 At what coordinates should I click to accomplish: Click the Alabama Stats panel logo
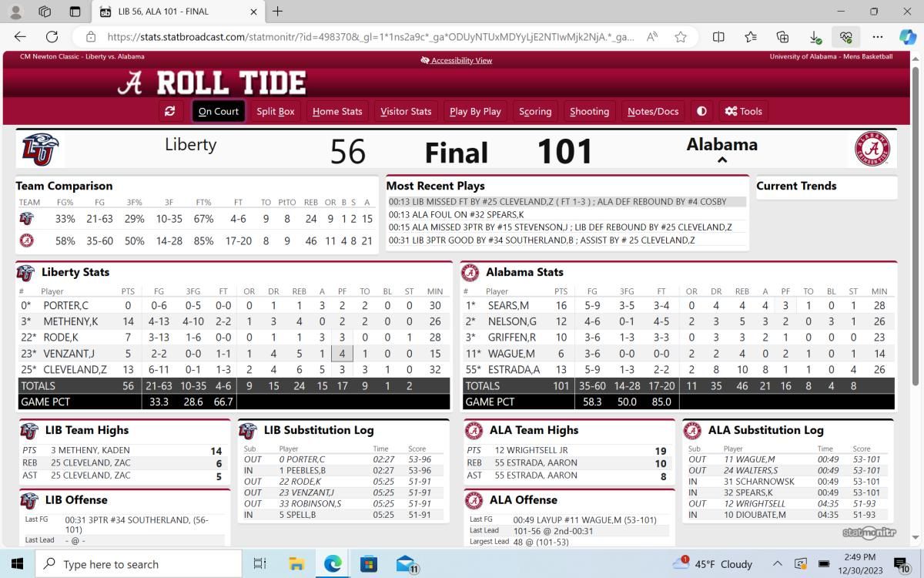click(470, 273)
